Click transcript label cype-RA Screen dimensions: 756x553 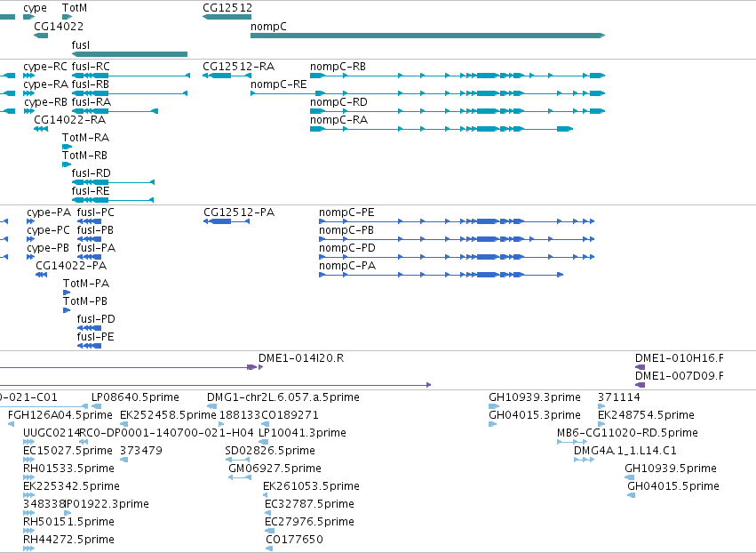(x=46, y=85)
